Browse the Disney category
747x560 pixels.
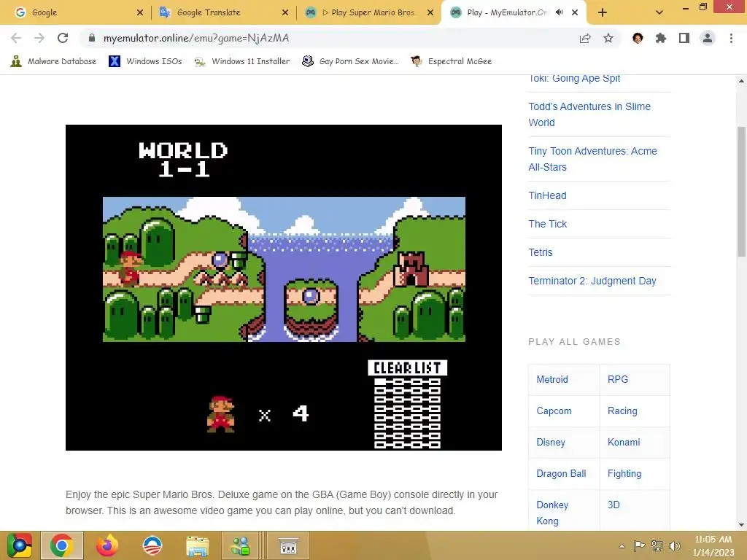(551, 443)
